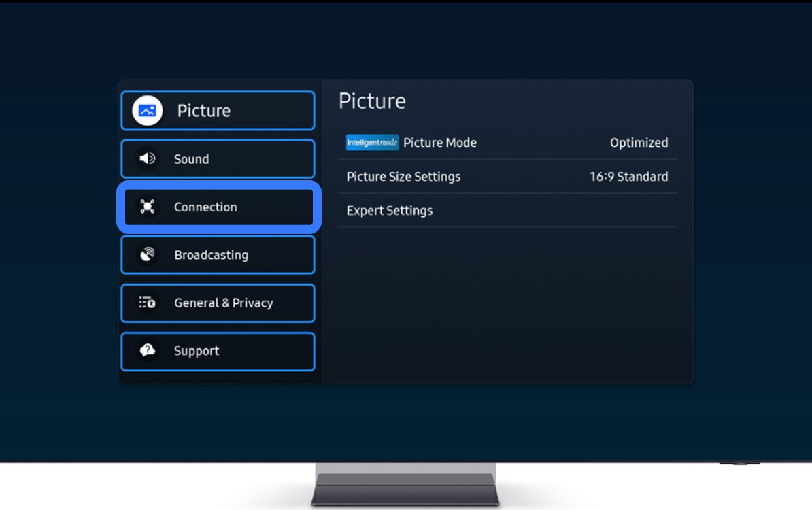
Task: Click the Intelligent mode badge
Action: pyautogui.click(x=372, y=143)
